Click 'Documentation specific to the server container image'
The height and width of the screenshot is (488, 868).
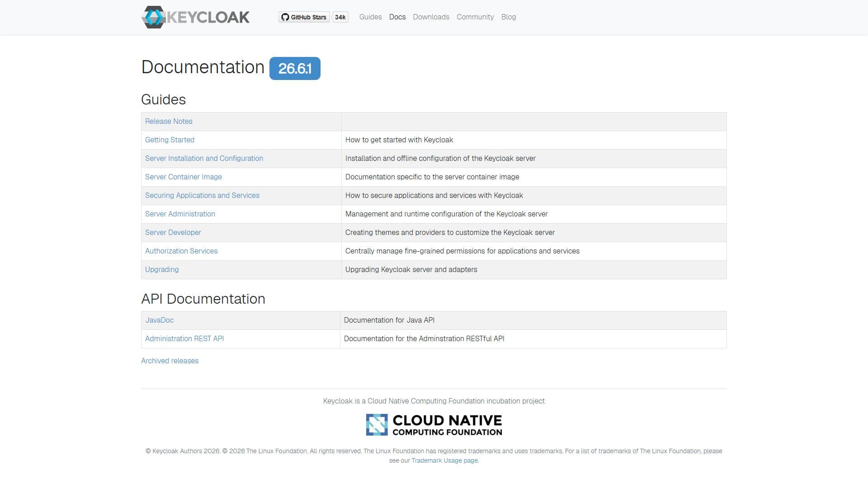432,177
